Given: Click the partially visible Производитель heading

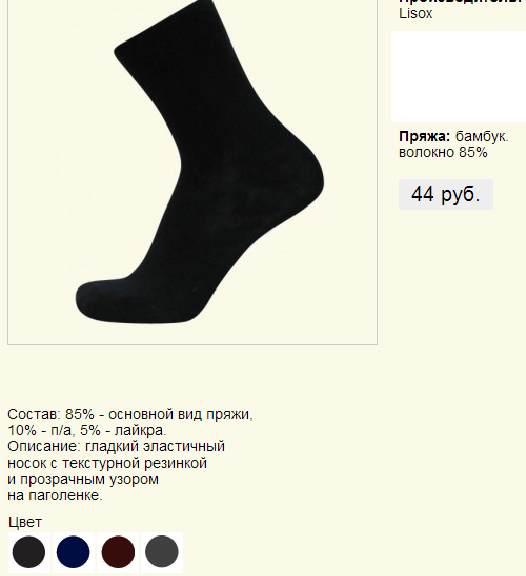Looking at the screenshot, I should click(461, 1).
